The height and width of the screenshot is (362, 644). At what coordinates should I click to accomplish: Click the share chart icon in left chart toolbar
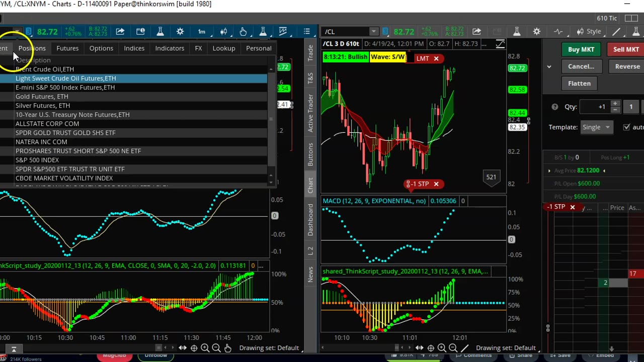[x=120, y=32]
